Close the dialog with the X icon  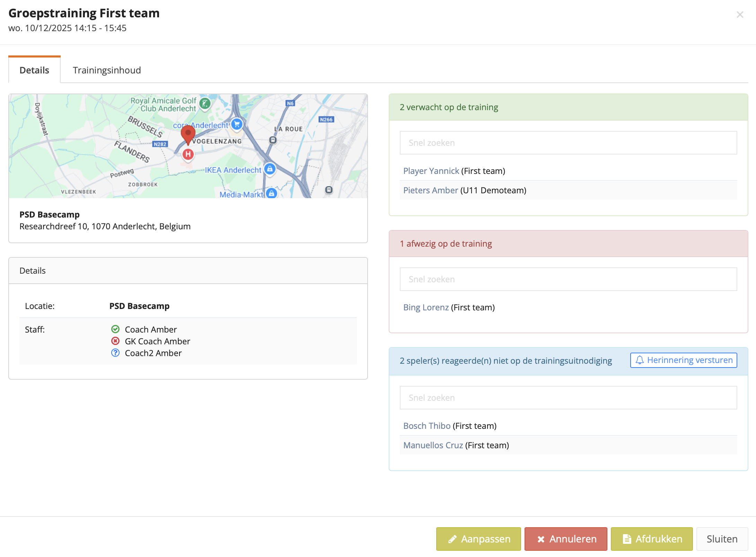[x=740, y=15]
